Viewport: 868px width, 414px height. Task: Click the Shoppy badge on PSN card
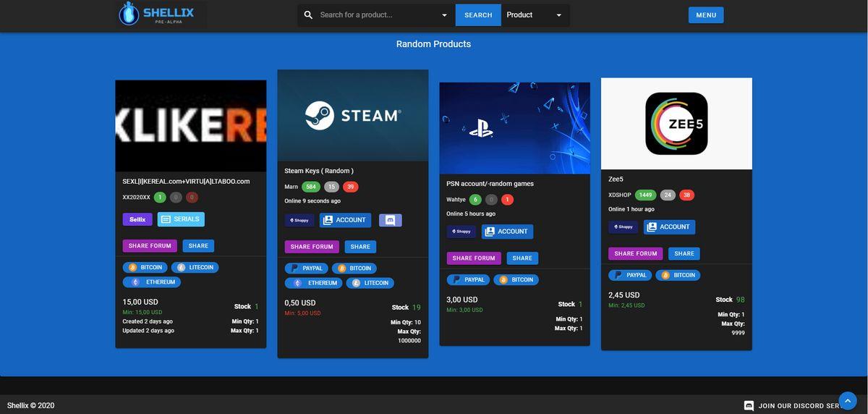coord(461,232)
